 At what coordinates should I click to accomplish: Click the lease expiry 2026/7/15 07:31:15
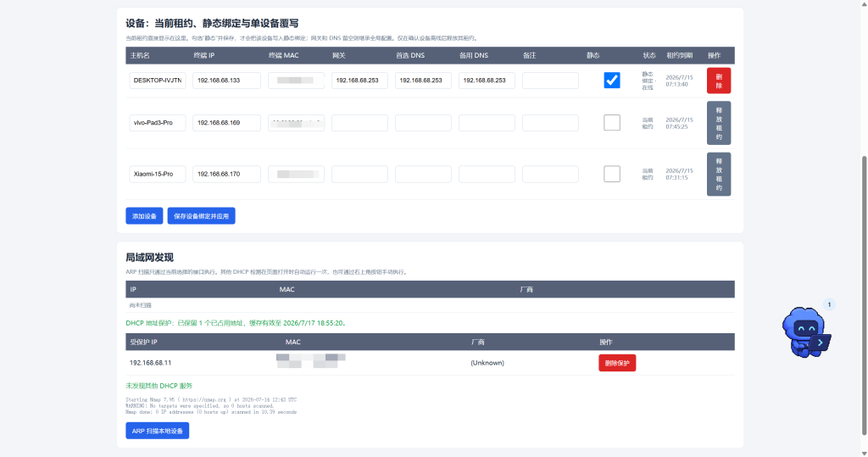[679, 174]
